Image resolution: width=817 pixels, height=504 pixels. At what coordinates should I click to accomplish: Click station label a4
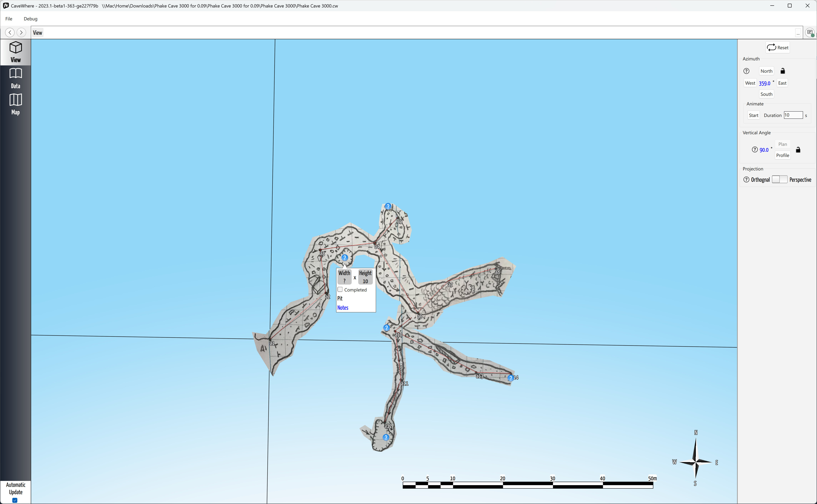click(x=377, y=247)
